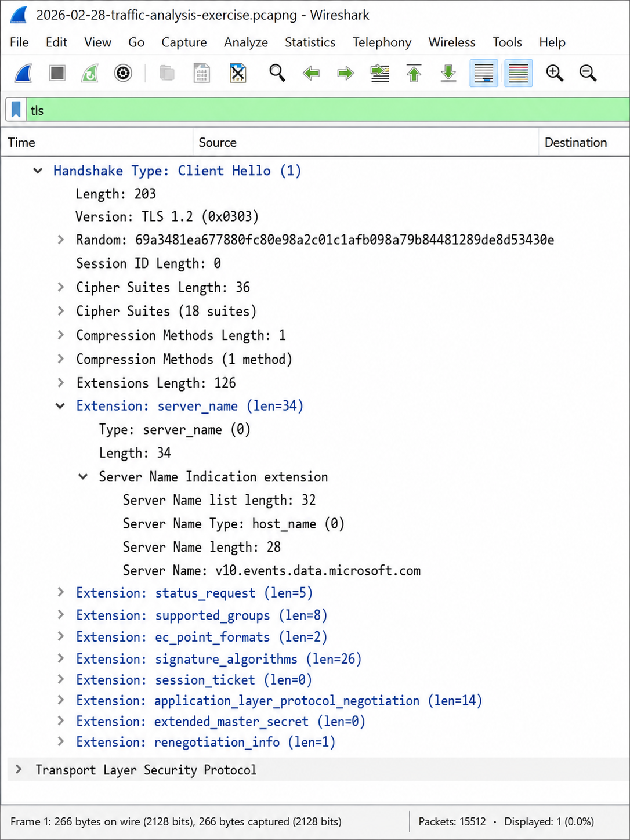Open the Capture menu
Image resolution: width=630 pixels, height=840 pixels.
coord(184,42)
